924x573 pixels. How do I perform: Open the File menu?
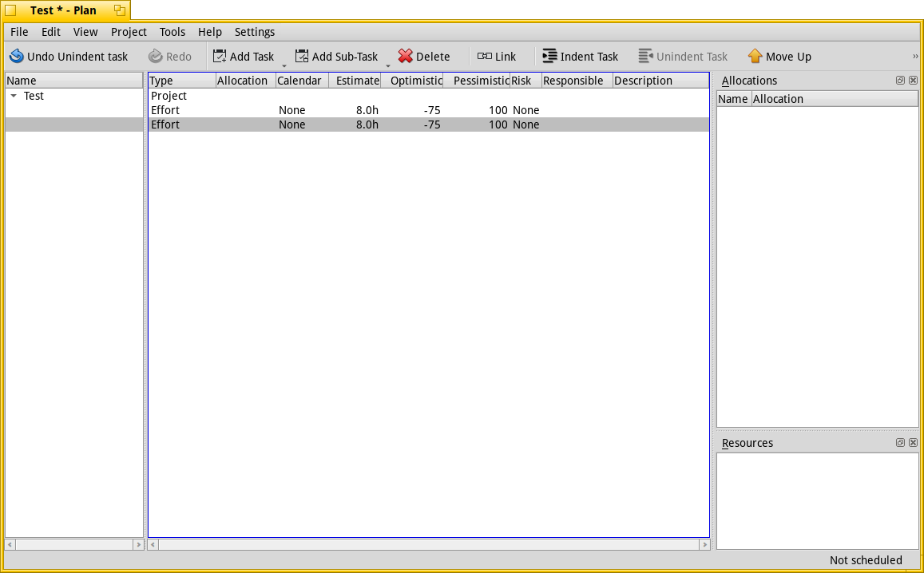[19, 32]
